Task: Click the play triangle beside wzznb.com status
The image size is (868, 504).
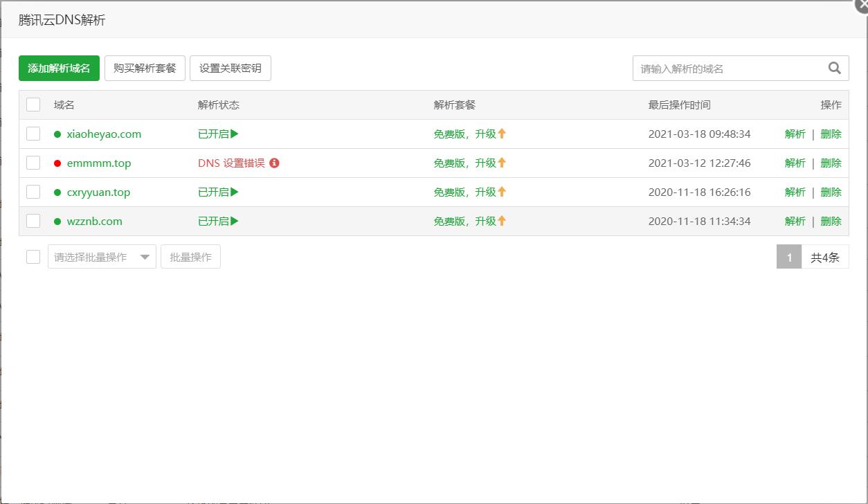Action: 235,221
